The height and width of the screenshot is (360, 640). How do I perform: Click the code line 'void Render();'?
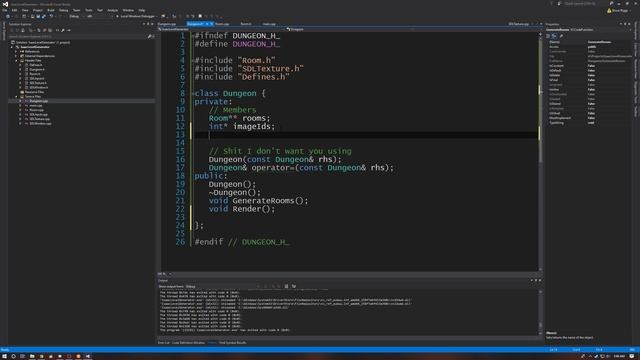(x=242, y=209)
